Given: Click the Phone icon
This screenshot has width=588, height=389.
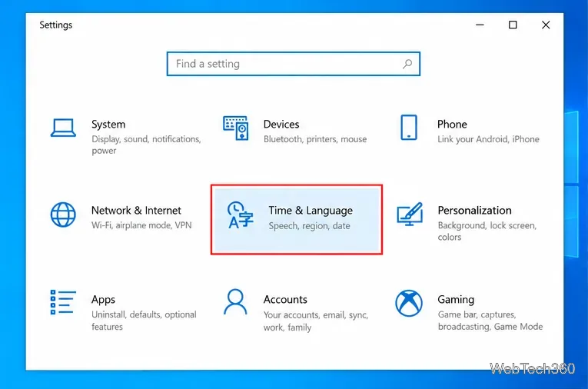Looking at the screenshot, I should (409, 128).
